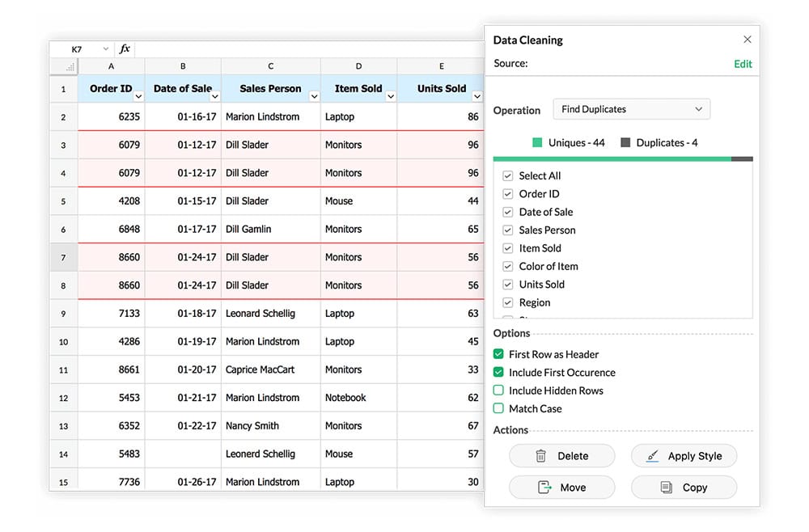Viewport: 809px width, 532px height.
Task: Click the Delete action button label
Action: coord(573,456)
